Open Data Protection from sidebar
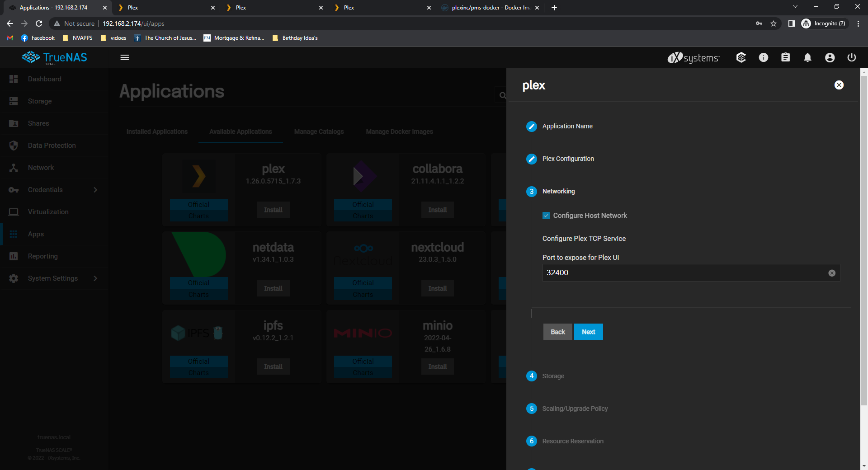The image size is (868, 470). pyautogui.click(x=54, y=146)
